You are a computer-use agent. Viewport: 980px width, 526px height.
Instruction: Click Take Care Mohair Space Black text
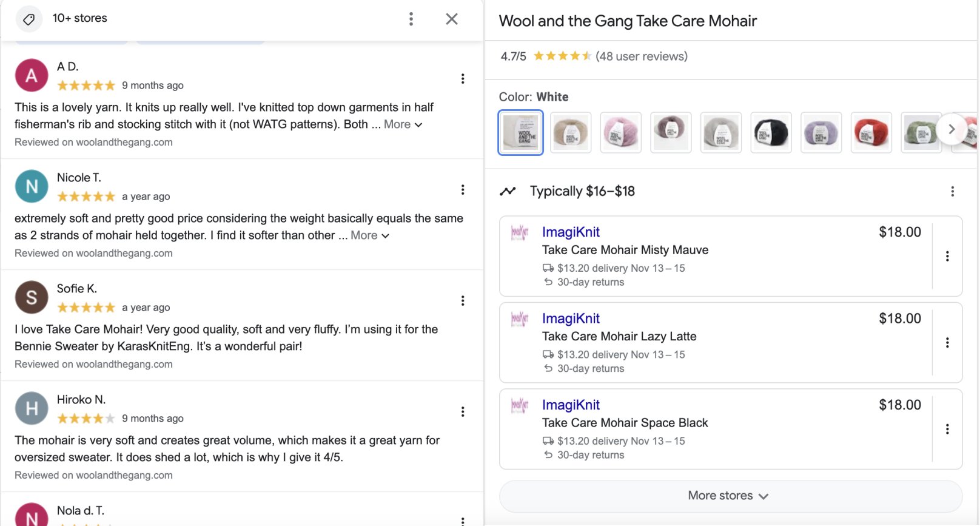pos(625,423)
